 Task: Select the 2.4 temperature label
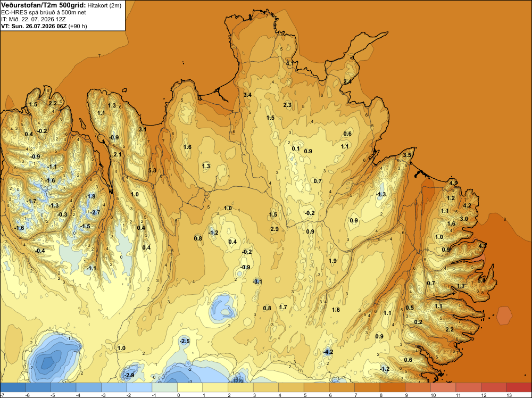[x=347, y=81]
